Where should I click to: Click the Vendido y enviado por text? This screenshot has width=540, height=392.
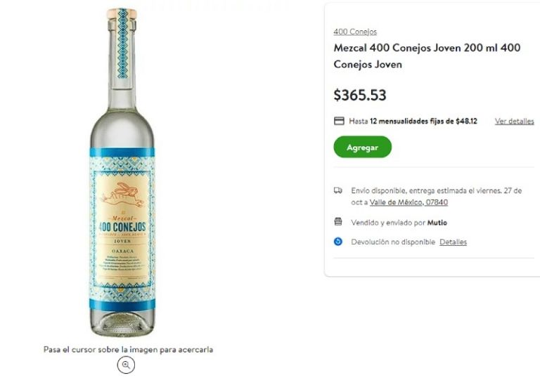tap(387, 223)
